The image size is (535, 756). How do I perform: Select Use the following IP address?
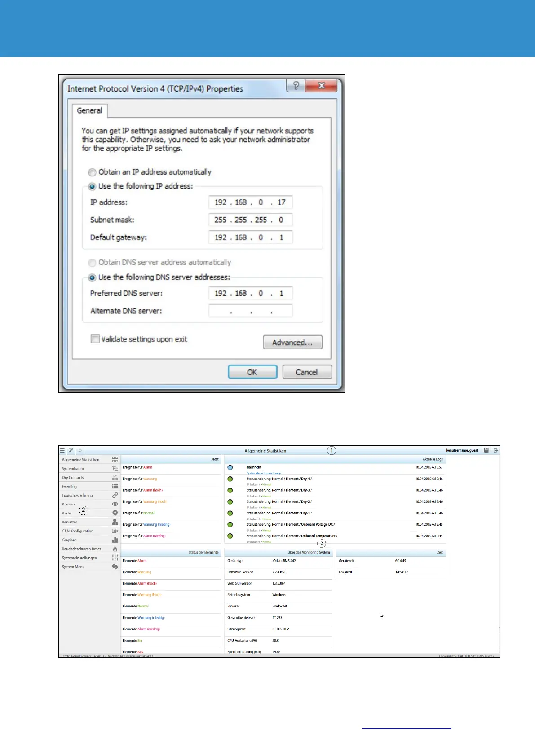pos(92,186)
